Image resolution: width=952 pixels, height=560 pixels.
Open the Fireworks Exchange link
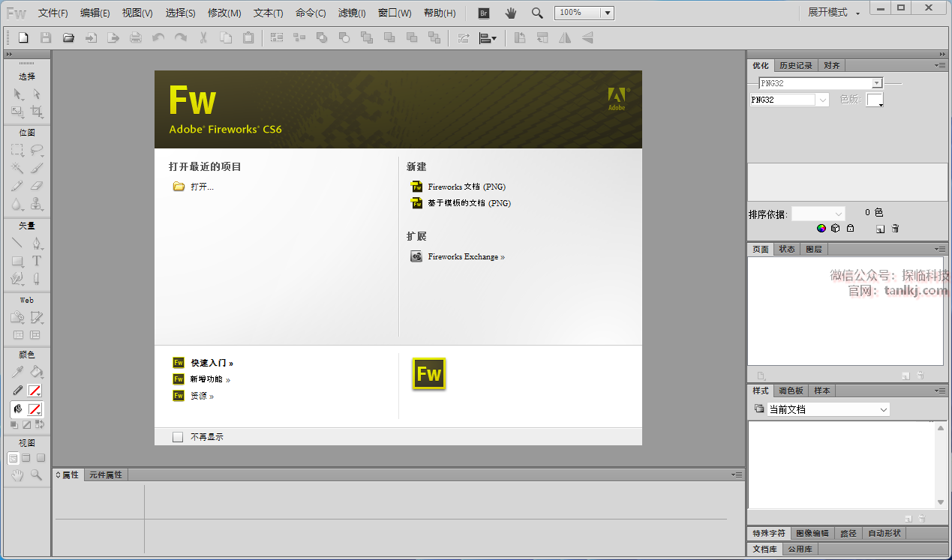(466, 256)
